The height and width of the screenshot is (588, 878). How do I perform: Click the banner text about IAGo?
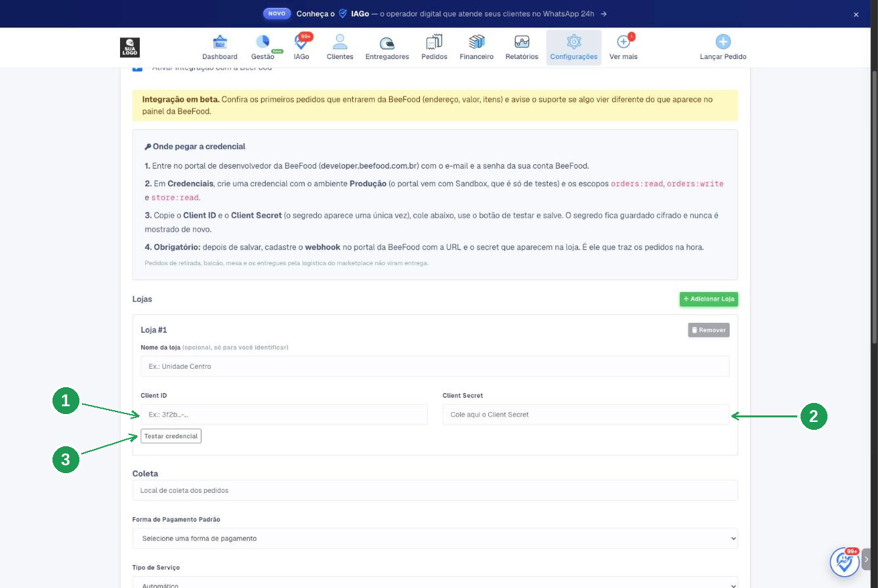tap(445, 14)
